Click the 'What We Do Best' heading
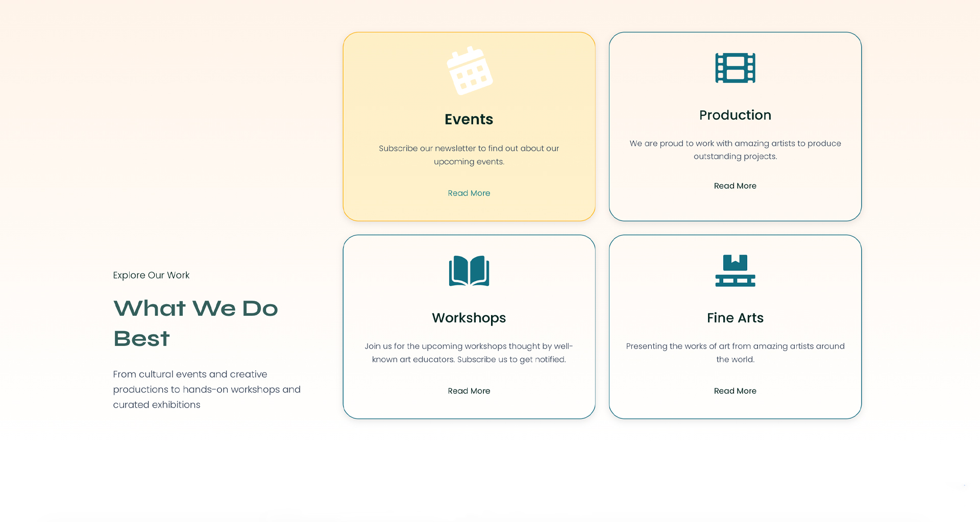This screenshot has width=980, height=522. [195, 324]
